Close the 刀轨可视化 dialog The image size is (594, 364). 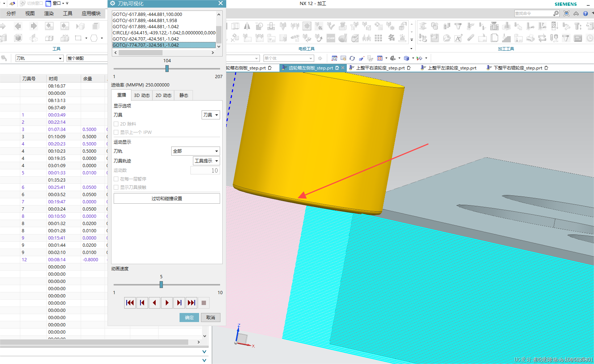(x=220, y=3)
